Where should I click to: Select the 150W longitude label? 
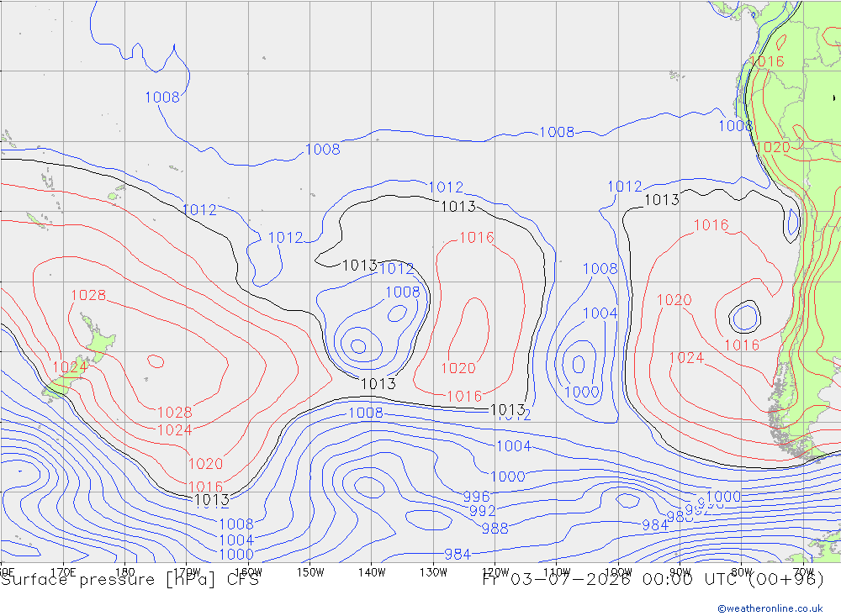coord(310,572)
